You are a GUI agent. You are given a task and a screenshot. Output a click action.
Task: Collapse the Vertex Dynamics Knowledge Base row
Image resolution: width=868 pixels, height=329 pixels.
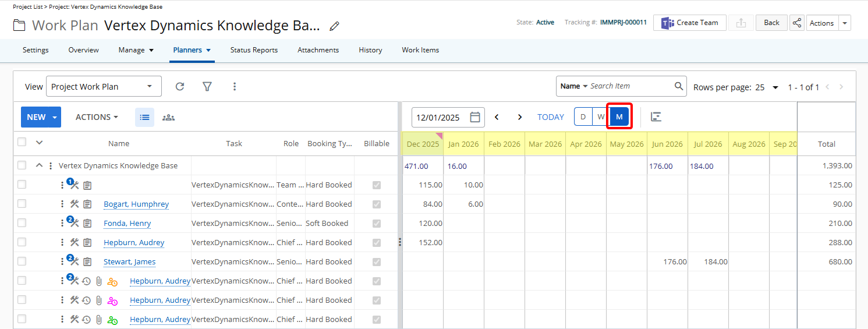(39, 165)
